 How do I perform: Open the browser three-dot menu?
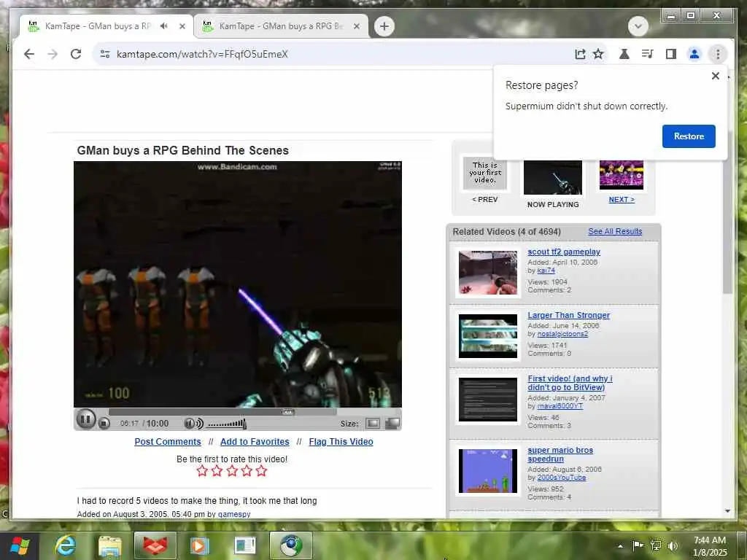coord(718,54)
